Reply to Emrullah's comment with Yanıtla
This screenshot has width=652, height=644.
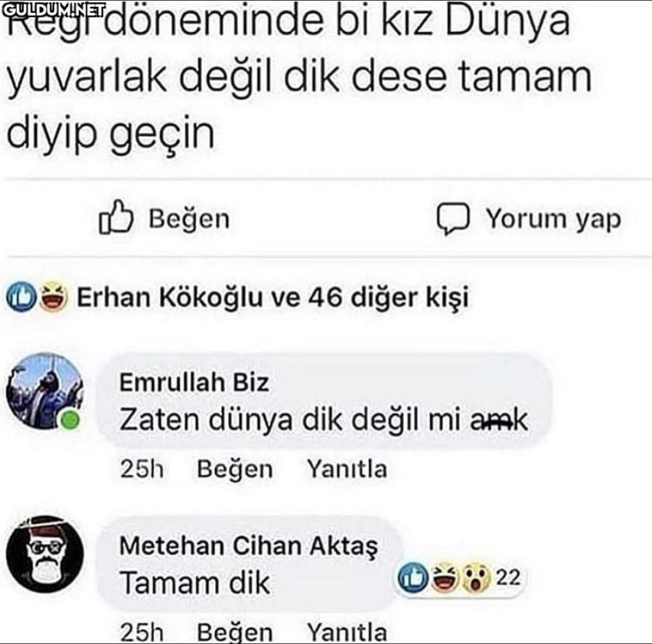click(x=347, y=469)
